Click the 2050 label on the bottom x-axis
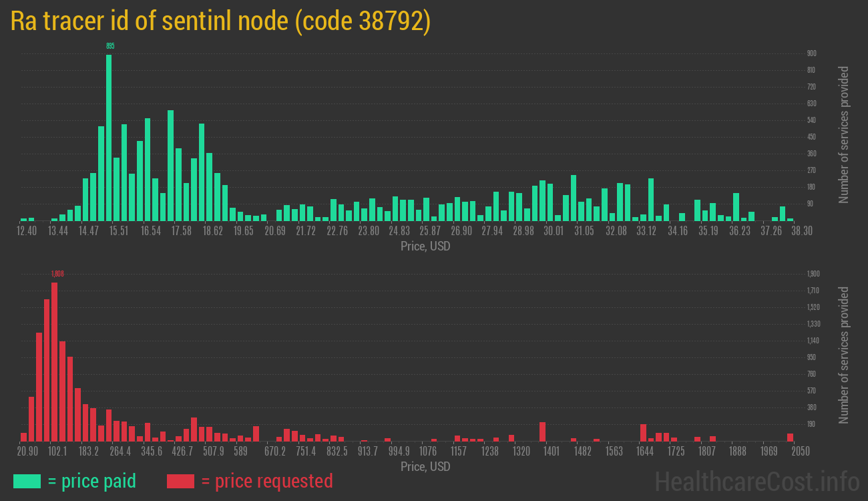Image resolution: width=868 pixels, height=501 pixels. [x=801, y=451]
